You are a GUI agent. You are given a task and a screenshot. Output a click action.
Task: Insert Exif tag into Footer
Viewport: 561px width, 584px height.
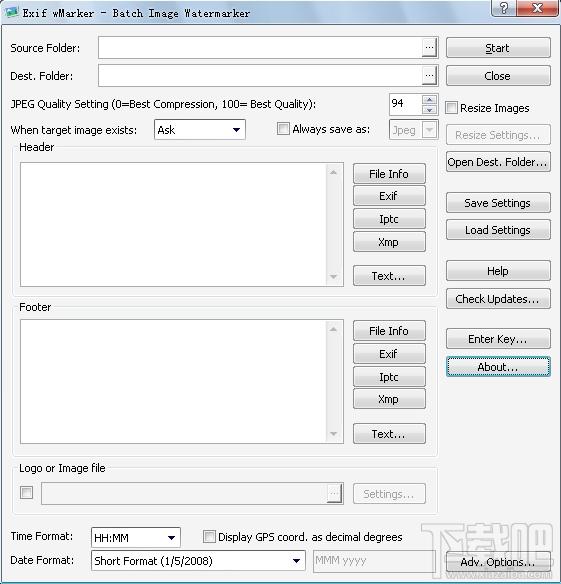(x=389, y=354)
